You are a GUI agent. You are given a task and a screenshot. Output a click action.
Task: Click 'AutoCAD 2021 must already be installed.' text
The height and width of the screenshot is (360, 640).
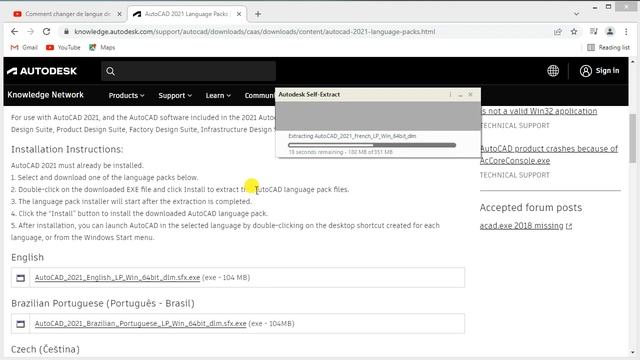[x=77, y=165]
